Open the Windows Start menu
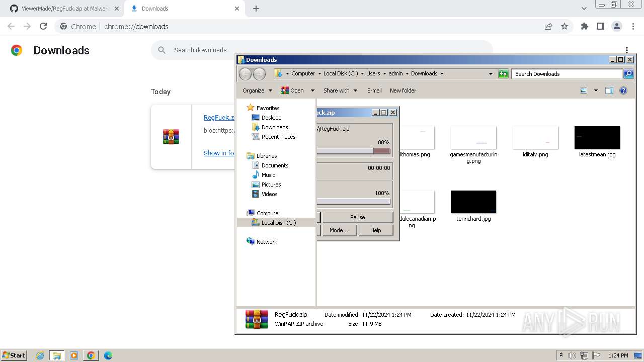644x362 pixels. click(14, 355)
